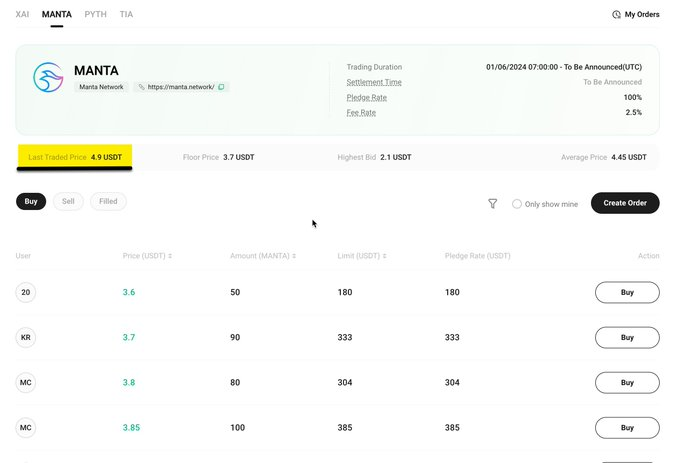Sort by Limit (USDT) column

point(362,256)
